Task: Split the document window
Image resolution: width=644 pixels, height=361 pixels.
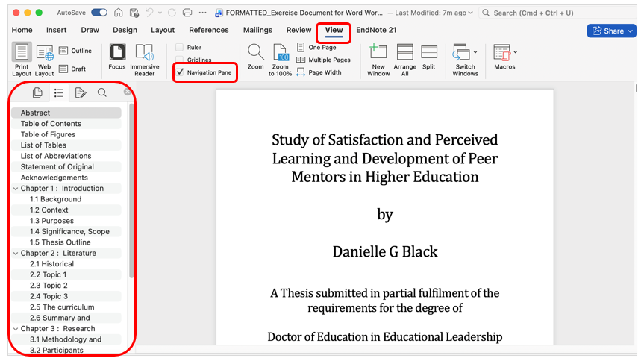Action: (x=429, y=57)
